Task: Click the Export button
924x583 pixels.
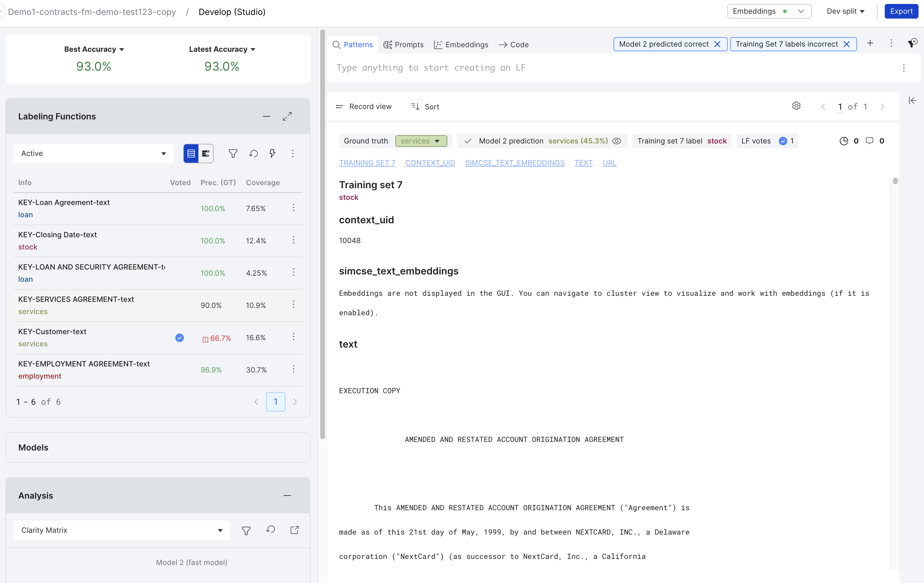Action: click(x=901, y=11)
